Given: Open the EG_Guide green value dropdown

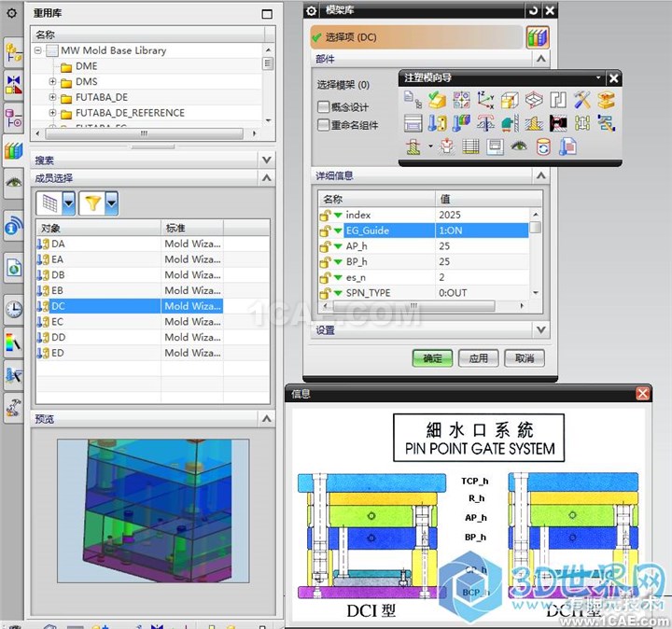Looking at the screenshot, I should point(338,231).
